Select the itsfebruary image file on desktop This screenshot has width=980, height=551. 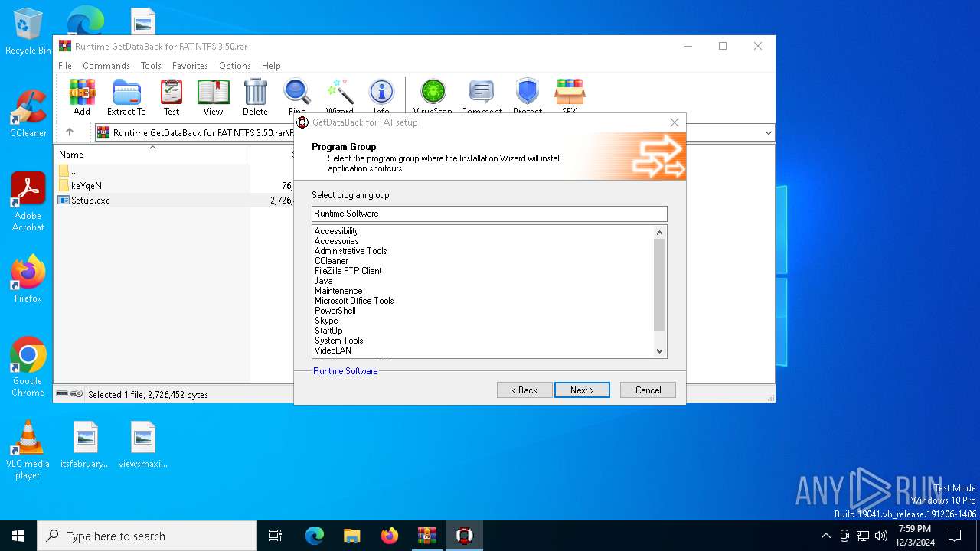[86, 445]
